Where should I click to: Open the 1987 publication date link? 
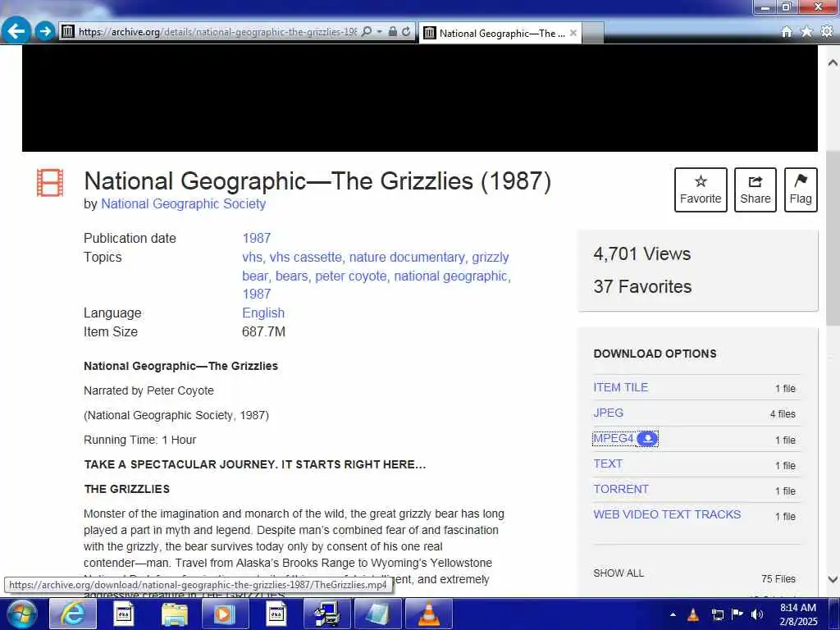(x=257, y=239)
